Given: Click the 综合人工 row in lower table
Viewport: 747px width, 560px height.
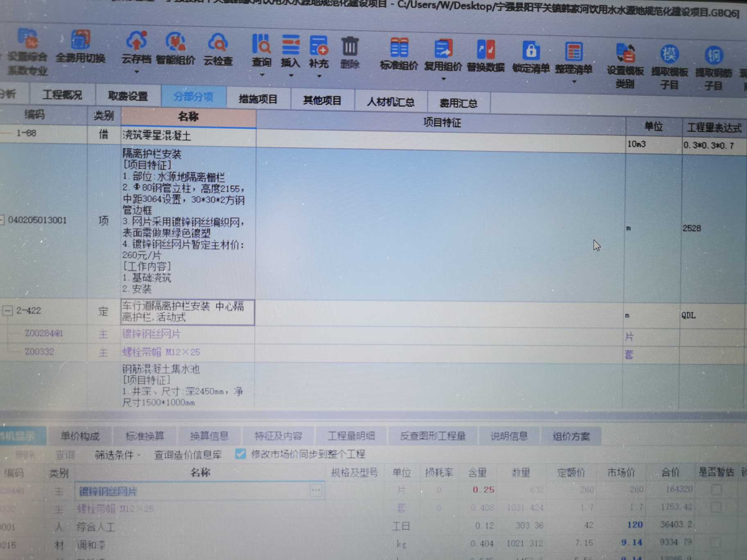Looking at the screenshot, I should [95, 526].
